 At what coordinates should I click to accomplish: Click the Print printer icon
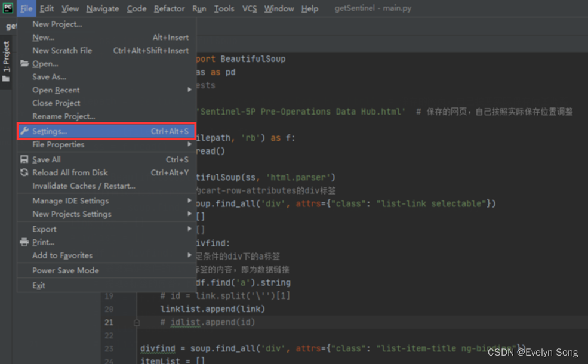24,242
